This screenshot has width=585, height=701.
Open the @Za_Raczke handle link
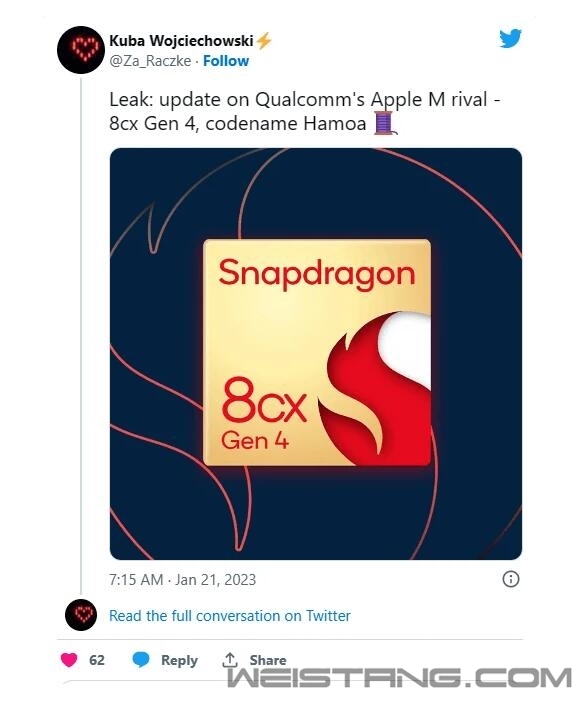(x=150, y=61)
